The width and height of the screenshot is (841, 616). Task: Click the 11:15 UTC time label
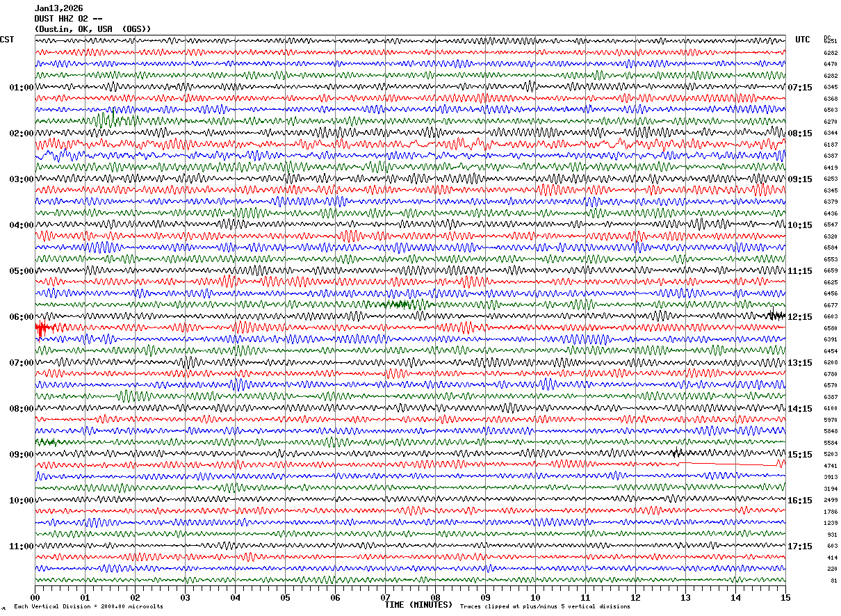(800, 271)
